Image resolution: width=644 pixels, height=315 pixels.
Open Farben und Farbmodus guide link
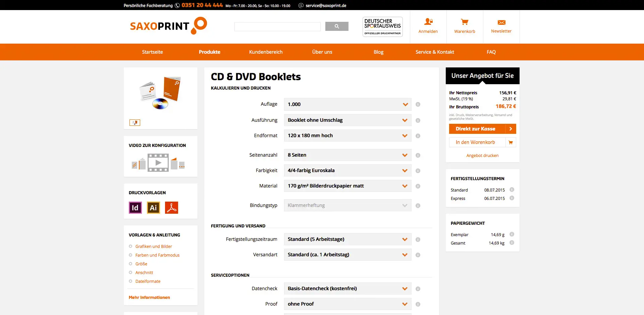pyautogui.click(x=157, y=255)
